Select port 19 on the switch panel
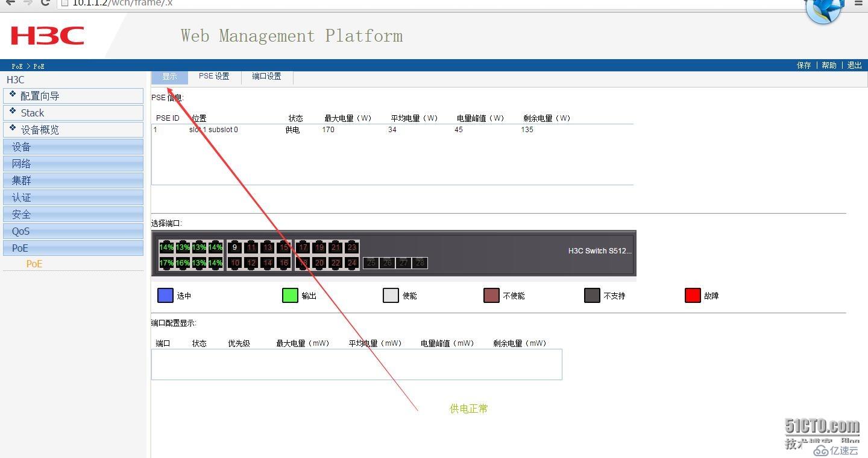The image size is (868, 458). [319, 247]
